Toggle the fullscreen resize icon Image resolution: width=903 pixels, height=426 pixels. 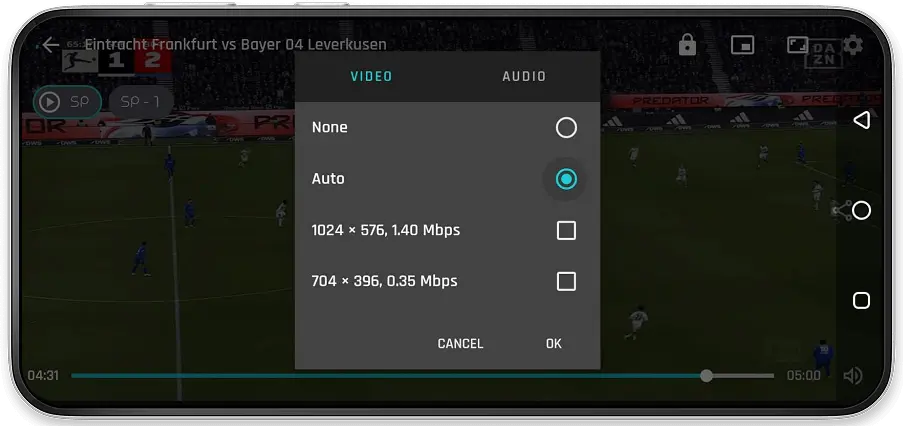click(x=798, y=45)
